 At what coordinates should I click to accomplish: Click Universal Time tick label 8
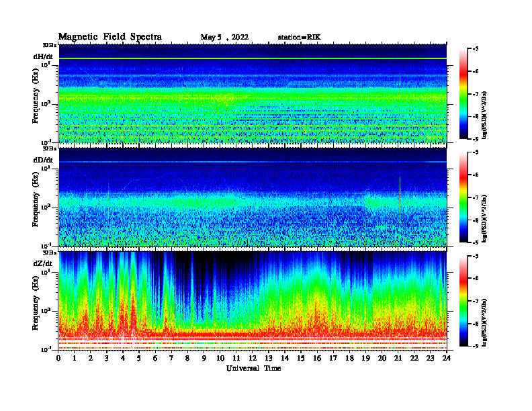click(x=187, y=358)
